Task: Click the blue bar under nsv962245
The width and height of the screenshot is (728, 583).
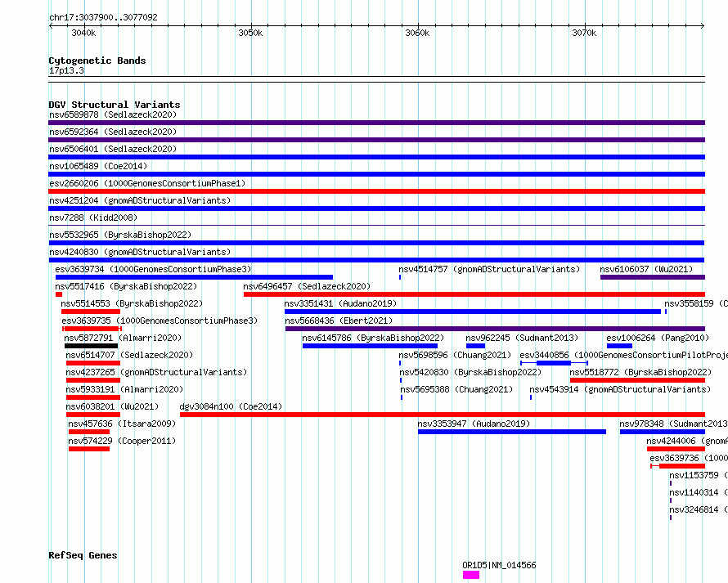Action: click(x=475, y=346)
